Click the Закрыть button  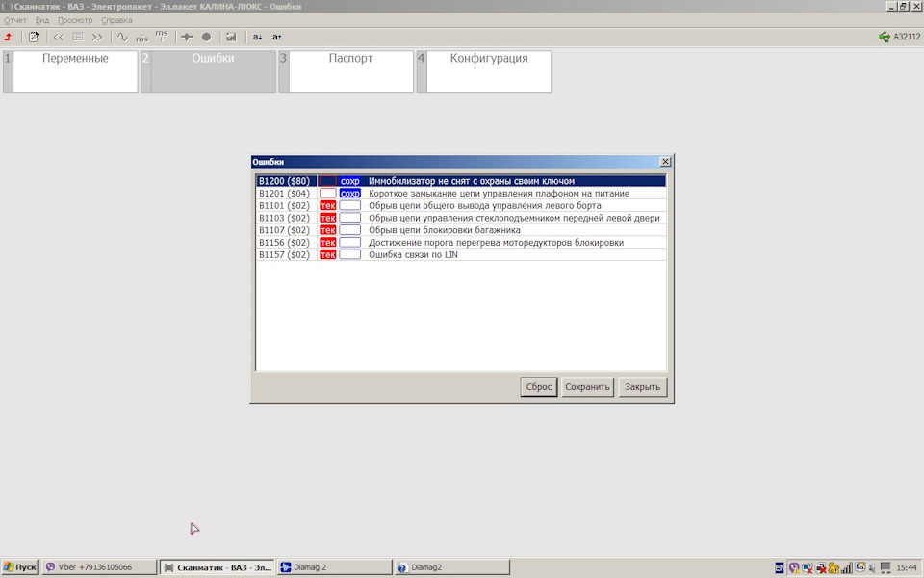pyautogui.click(x=642, y=387)
